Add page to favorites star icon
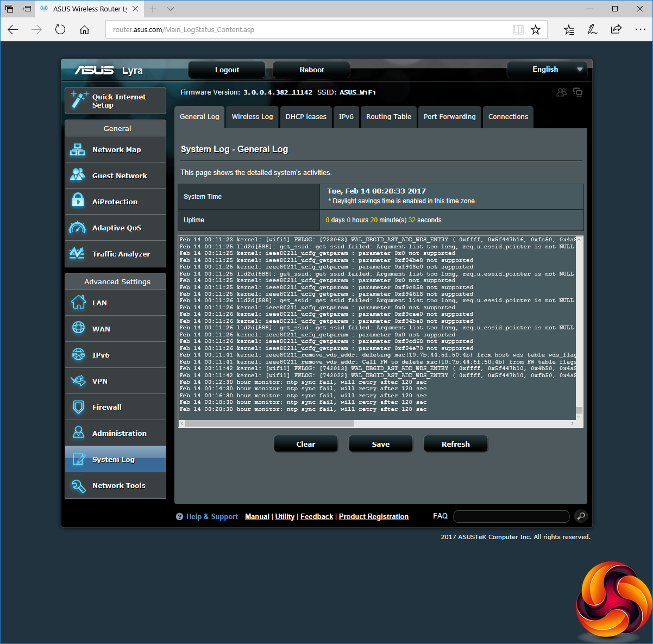The height and width of the screenshot is (644, 653). [x=536, y=30]
